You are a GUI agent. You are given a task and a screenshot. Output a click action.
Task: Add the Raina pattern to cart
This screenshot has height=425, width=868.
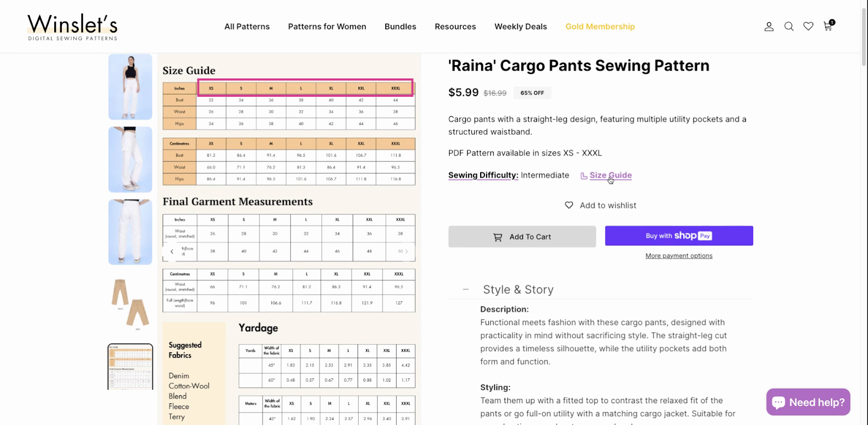[x=522, y=237]
